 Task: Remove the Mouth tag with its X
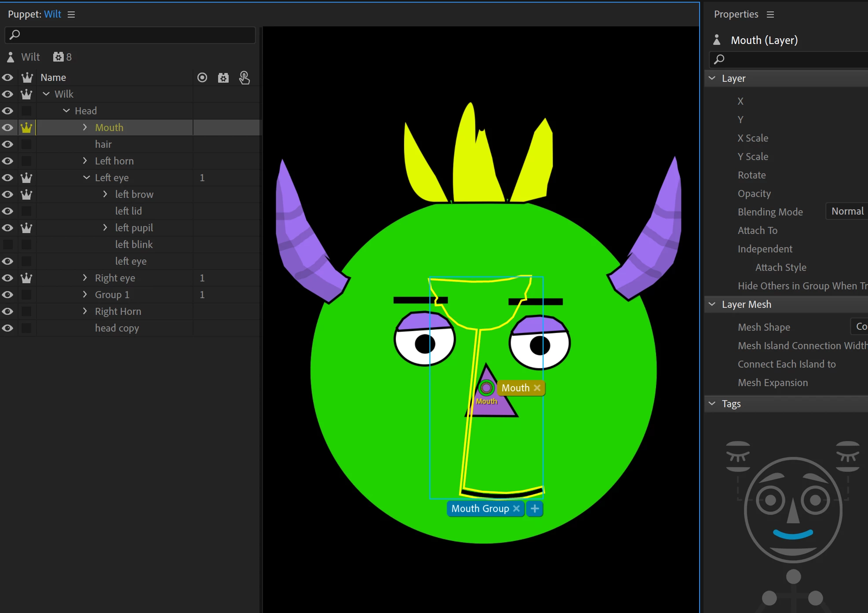coord(537,388)
